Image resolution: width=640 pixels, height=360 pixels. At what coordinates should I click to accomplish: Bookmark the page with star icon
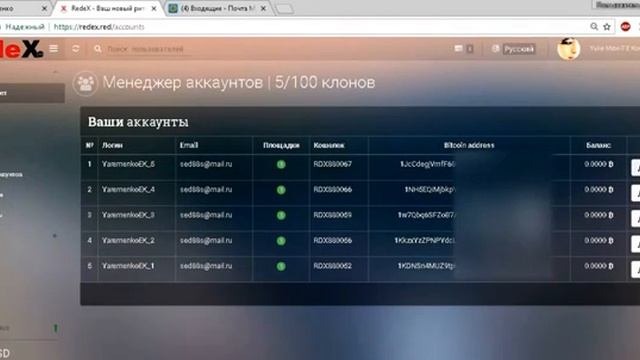click(607, 27)
